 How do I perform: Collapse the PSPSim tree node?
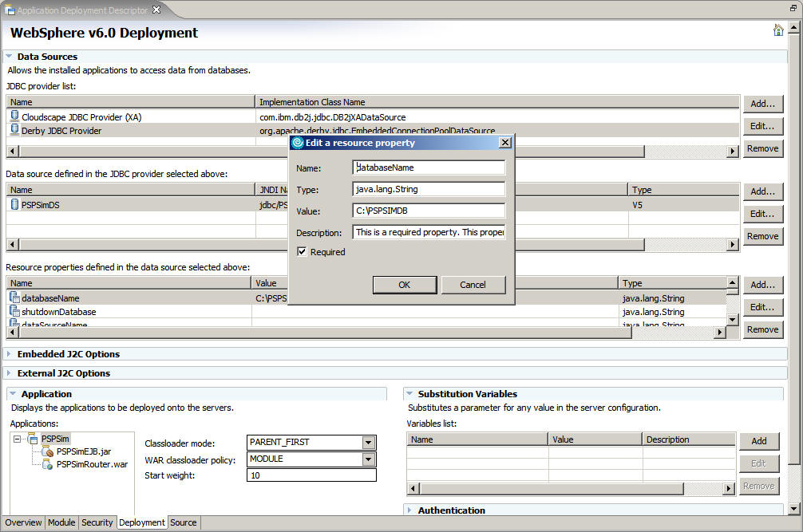pos(17,439)
